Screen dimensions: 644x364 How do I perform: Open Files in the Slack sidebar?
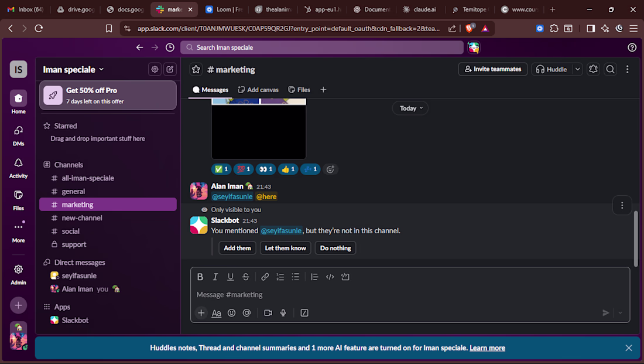(x=19, y=200)
